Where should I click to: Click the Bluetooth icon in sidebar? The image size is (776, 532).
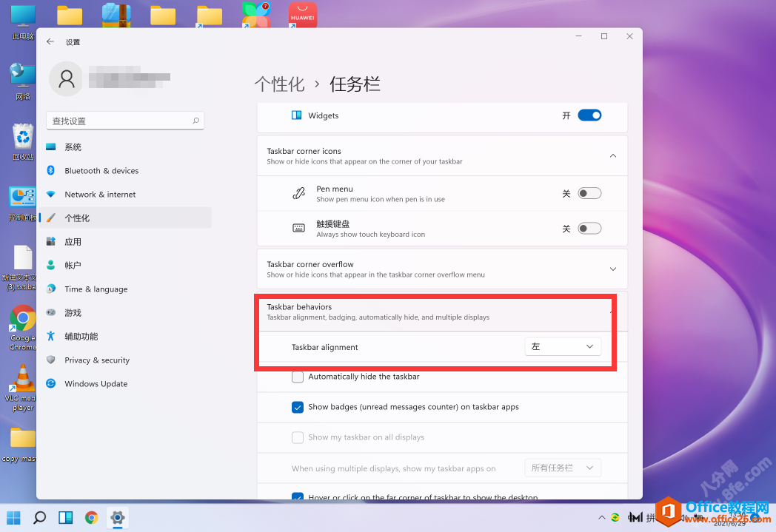tap(50, 171)
